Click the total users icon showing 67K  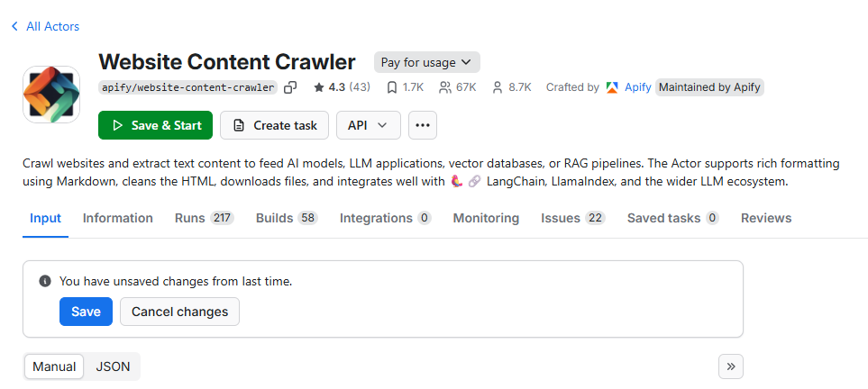pyautogui.click(x=444, y=87)
